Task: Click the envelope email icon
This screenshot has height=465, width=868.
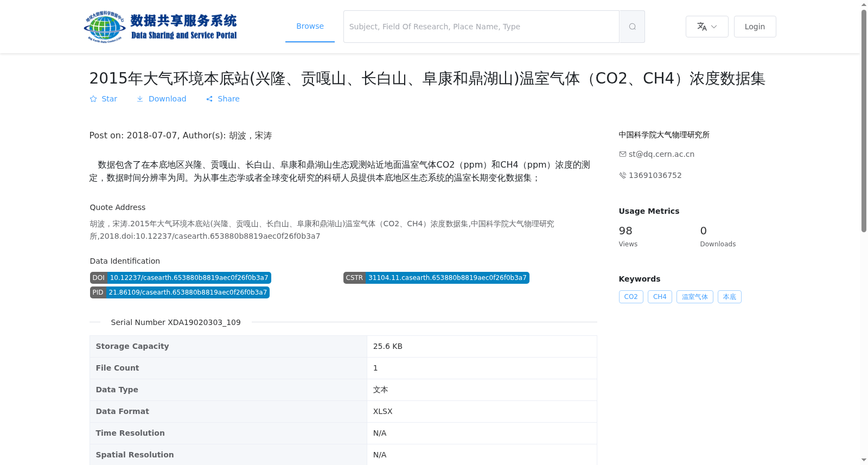Action: tap(623, 154)
